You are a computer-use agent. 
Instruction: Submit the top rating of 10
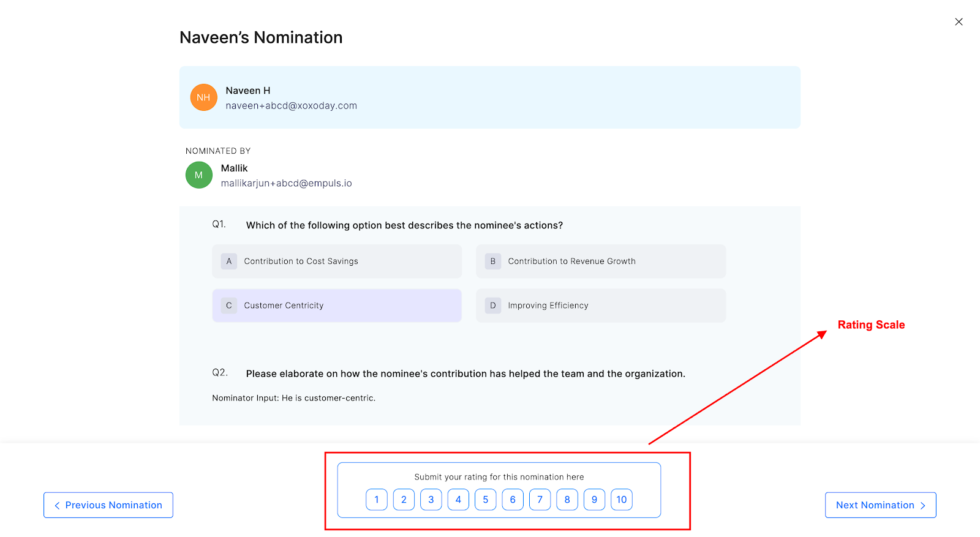click(x=622, y=500)
